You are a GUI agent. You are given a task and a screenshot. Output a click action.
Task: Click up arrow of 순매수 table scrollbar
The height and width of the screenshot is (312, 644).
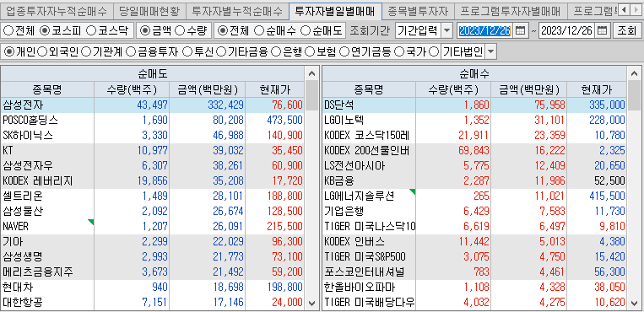(633, 74)
